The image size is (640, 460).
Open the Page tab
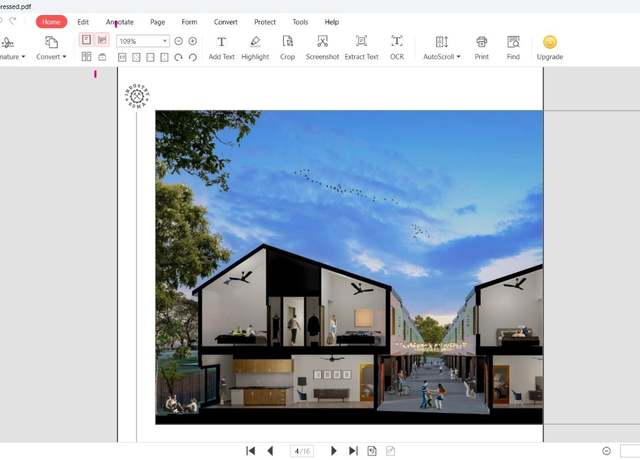pyautogui.click(x=158, y=22)
